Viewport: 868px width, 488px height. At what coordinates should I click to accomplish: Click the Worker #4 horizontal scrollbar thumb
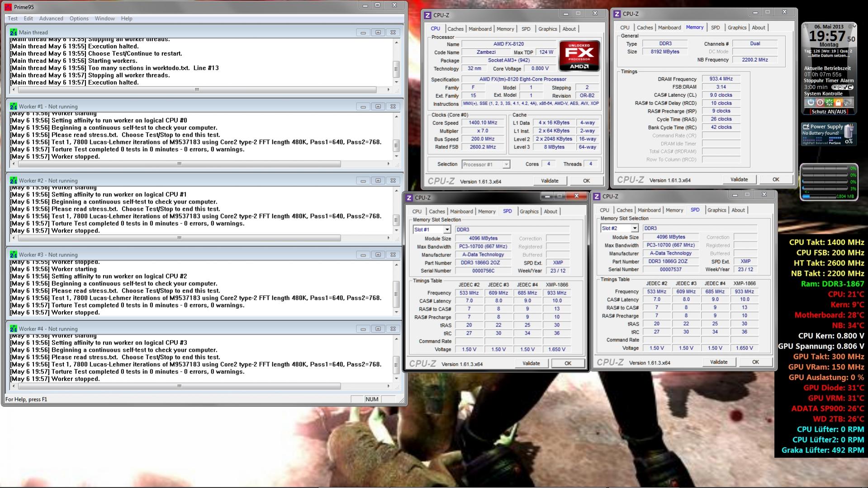coord(179,386)
